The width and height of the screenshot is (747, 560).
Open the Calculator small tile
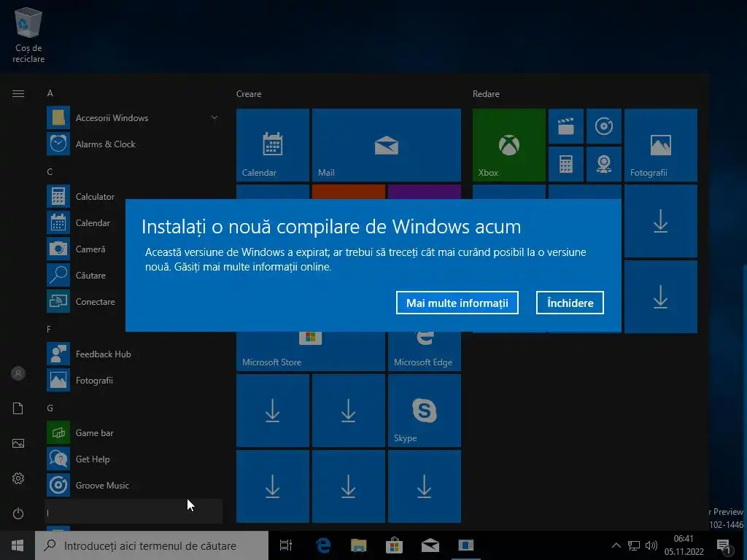point(566,164)
